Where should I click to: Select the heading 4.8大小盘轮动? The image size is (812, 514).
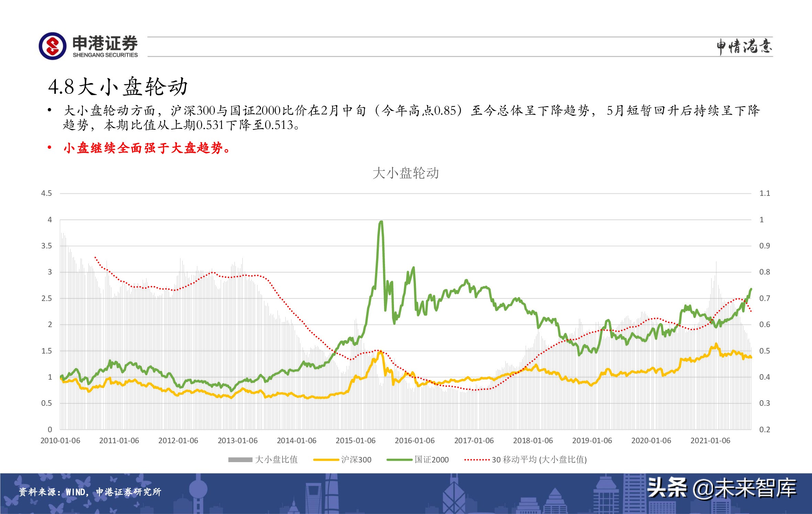(118, 86)
